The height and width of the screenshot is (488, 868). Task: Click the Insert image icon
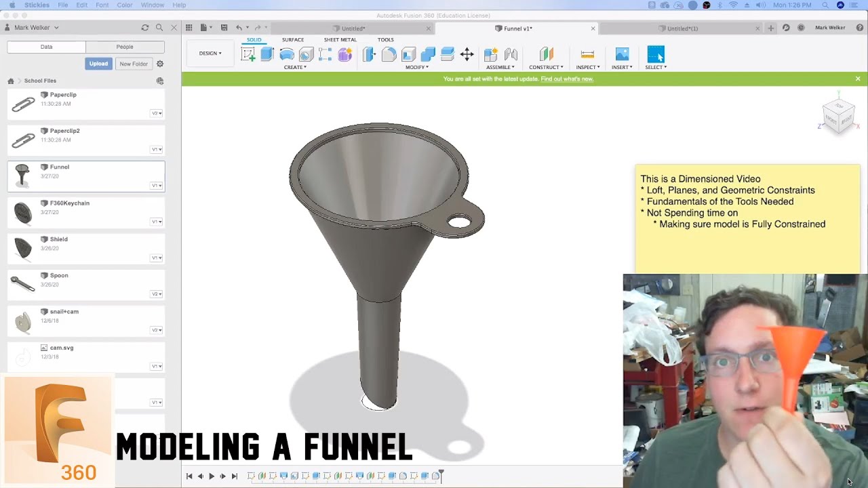pos(622,55)
